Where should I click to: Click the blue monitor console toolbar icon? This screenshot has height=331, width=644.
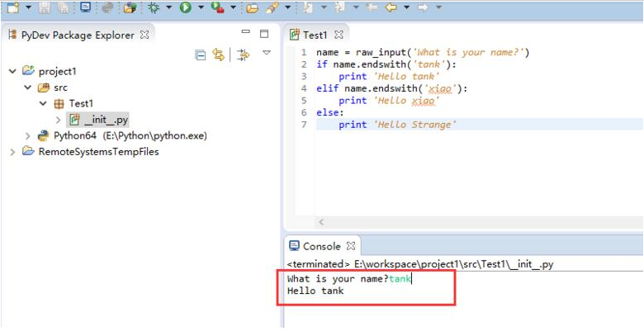(x=85, y=7)
